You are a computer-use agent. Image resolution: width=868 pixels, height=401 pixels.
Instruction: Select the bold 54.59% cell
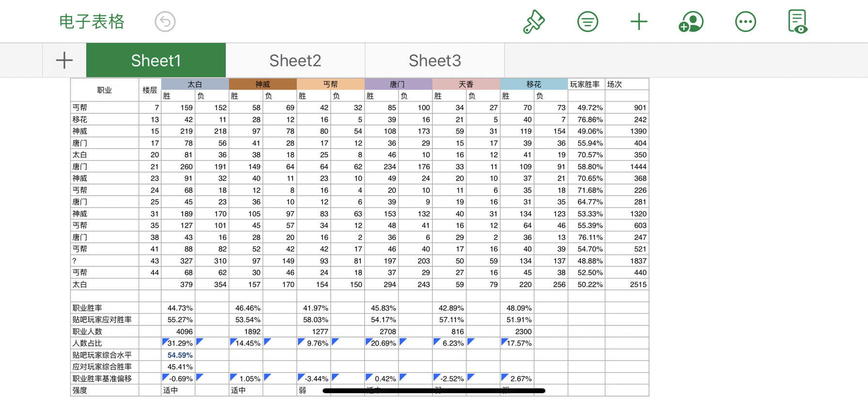[178, 355]
